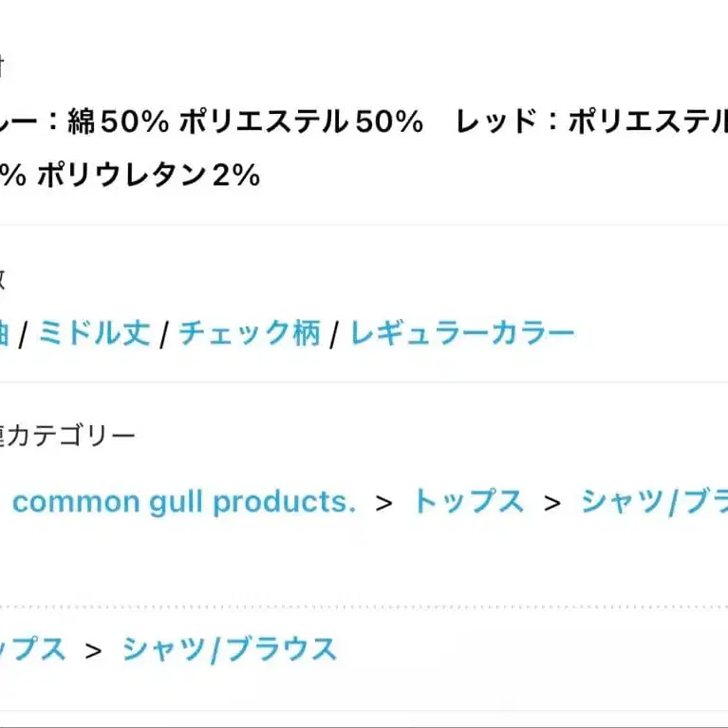728x728 pixels.
Task: Click the ポリウレタン2% composition text
Action: (x=149, y=176)
